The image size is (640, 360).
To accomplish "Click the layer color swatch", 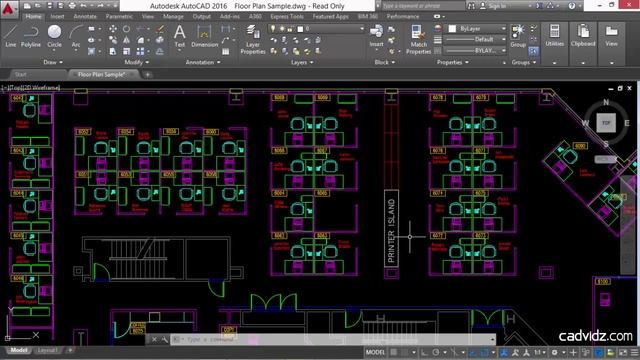I will 300,29.
